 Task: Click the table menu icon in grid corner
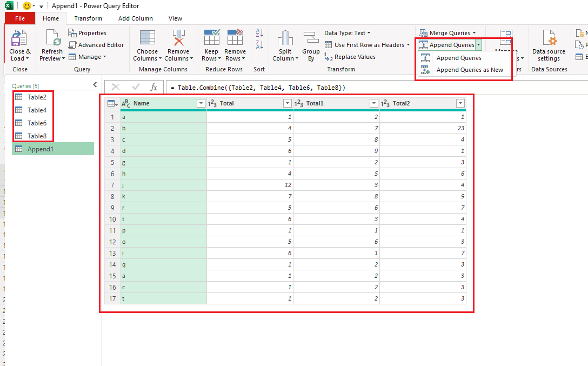(x=112, y=103)
